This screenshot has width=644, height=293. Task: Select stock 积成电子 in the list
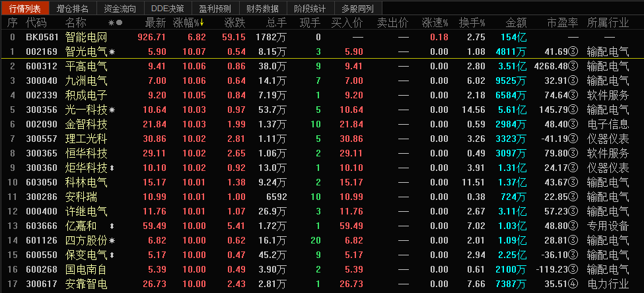(87, 96)
